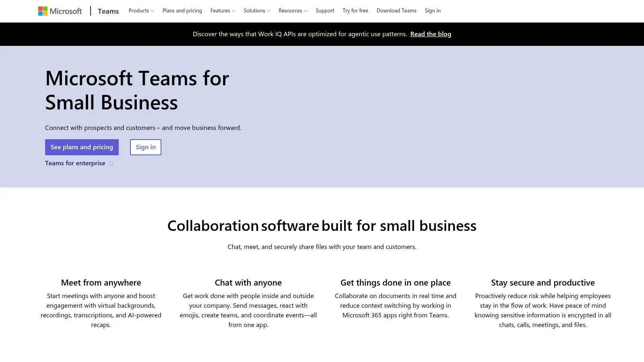Open the Teams for enterprise link
Viewport: 644px width, 362px height.
coord(75,163)
